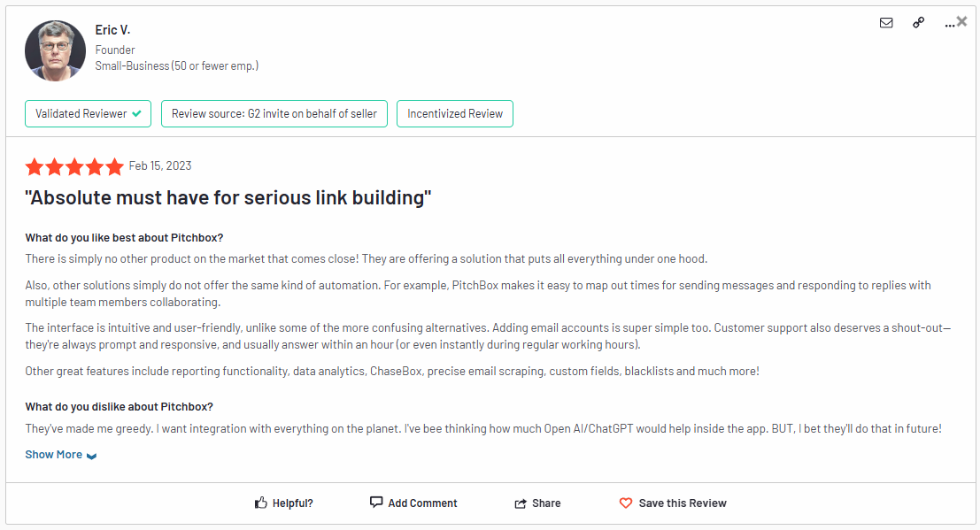980x530 pixels.
Task: Copy the review link via chain icon
Action: 918,22
